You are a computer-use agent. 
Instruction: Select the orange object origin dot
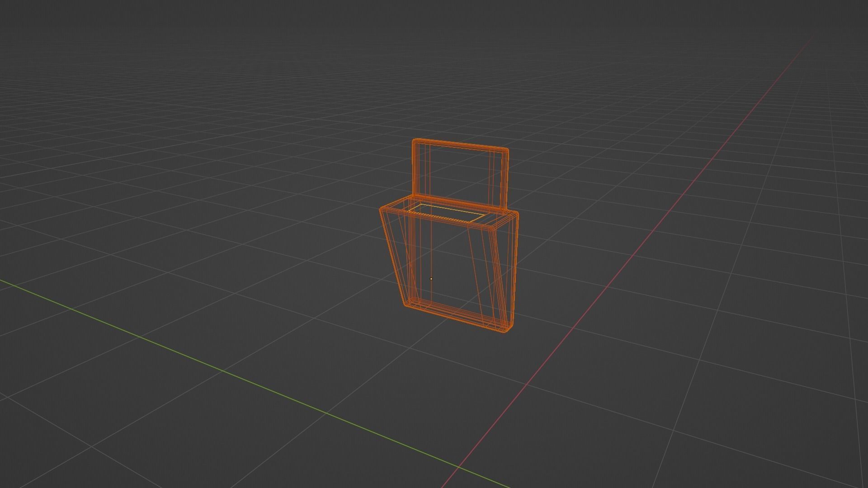coord(431,279)
